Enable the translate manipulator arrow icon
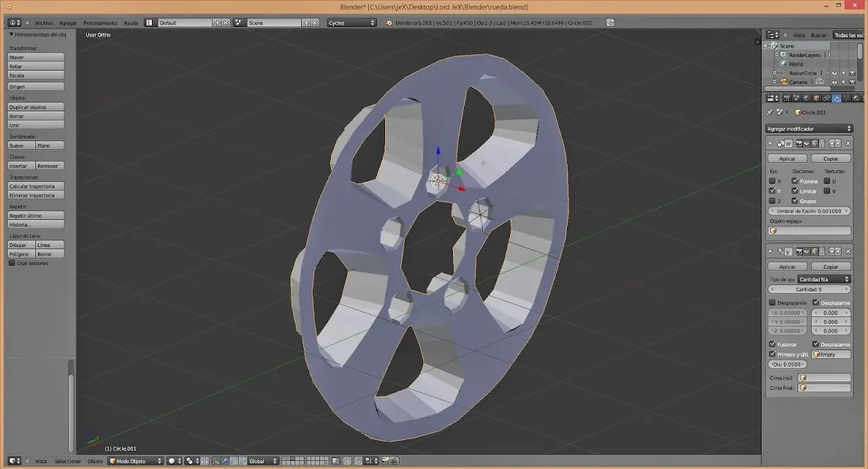 [224, 461]
